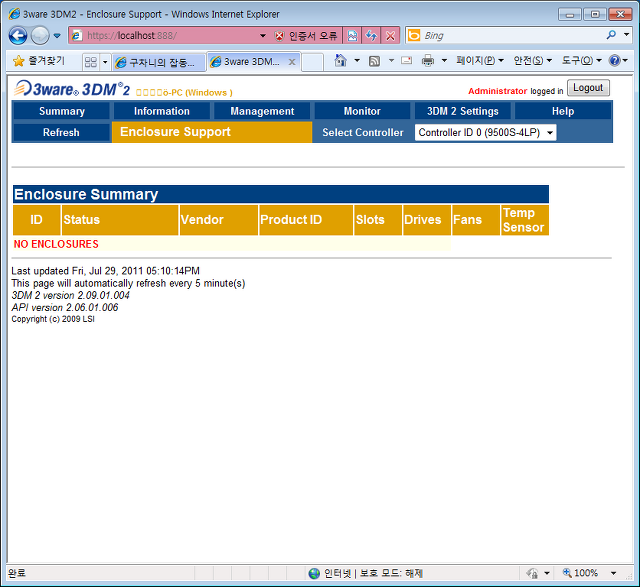Click the Drives column header
This screenshot has height=587, width=640.
pyautogui.click(x=427, y=220)
